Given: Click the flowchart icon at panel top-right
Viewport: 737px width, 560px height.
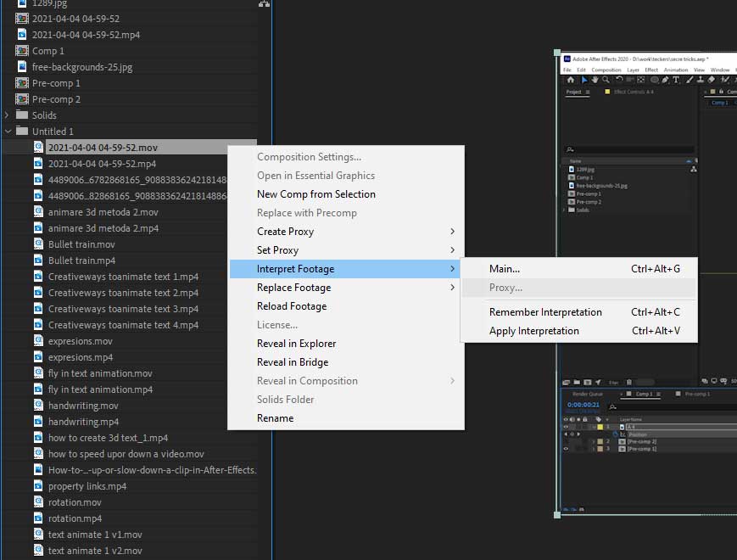Looking at the screenshot, I should pos(264,4).
